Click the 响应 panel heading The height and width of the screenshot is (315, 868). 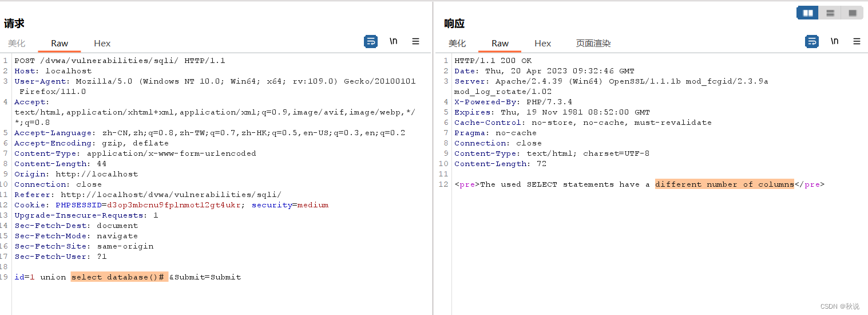454,23
